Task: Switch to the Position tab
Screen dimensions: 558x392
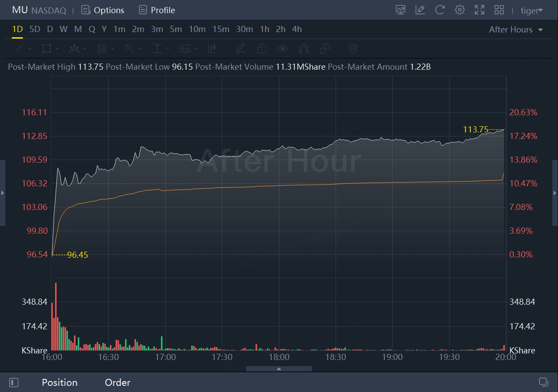Action: pos(60,382)
